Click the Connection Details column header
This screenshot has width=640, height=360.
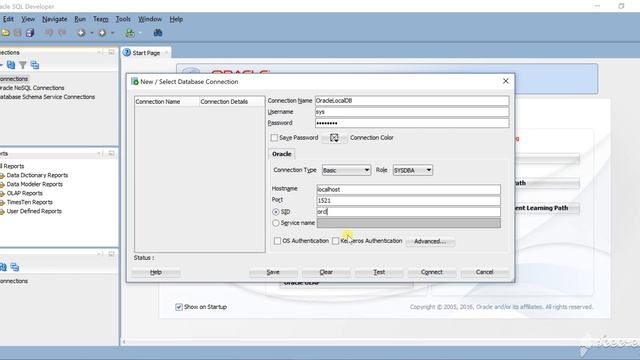pos(232,102)
